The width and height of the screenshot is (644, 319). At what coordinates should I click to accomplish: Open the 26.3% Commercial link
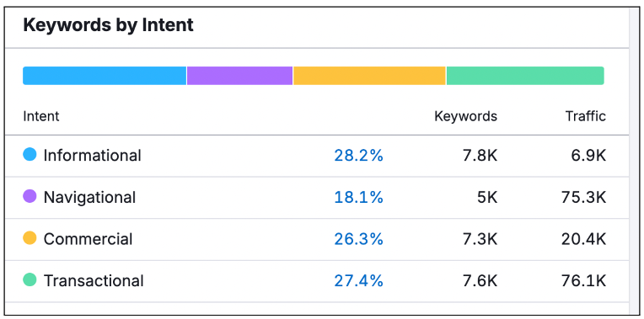tap(358, 239)
